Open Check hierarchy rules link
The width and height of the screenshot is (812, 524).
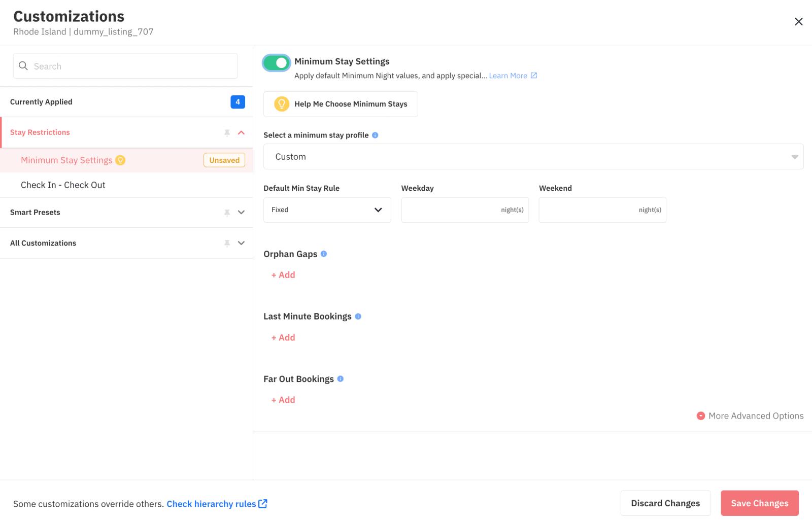(x=217, y=504)
